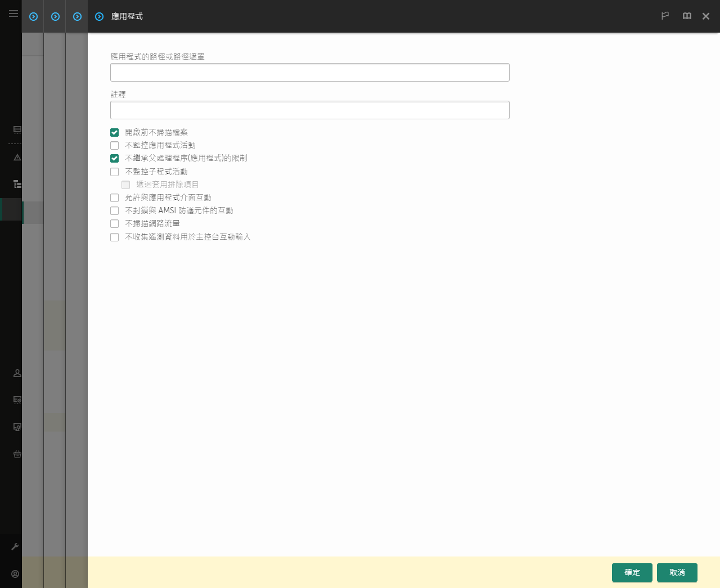
Task: Enable the 不監控應用程式活動 checkbox
Action: point(115,146)
